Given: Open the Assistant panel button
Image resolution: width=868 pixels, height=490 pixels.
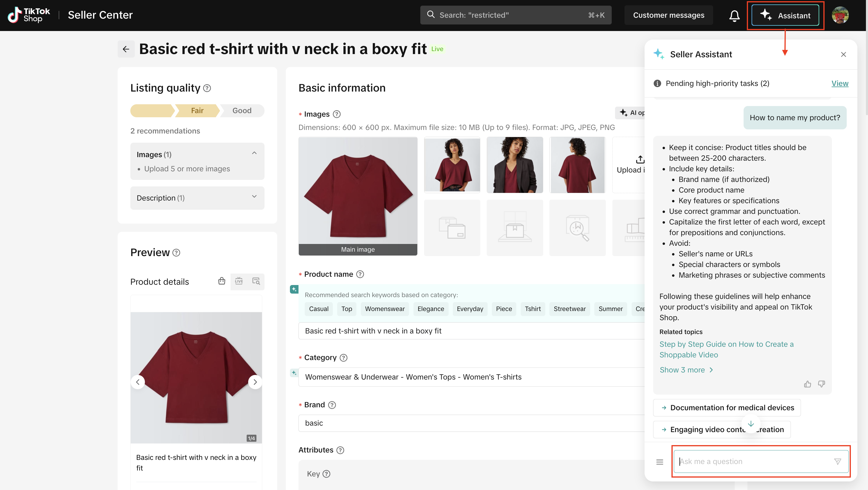Looking at the screenshot, I should (785, 15).
